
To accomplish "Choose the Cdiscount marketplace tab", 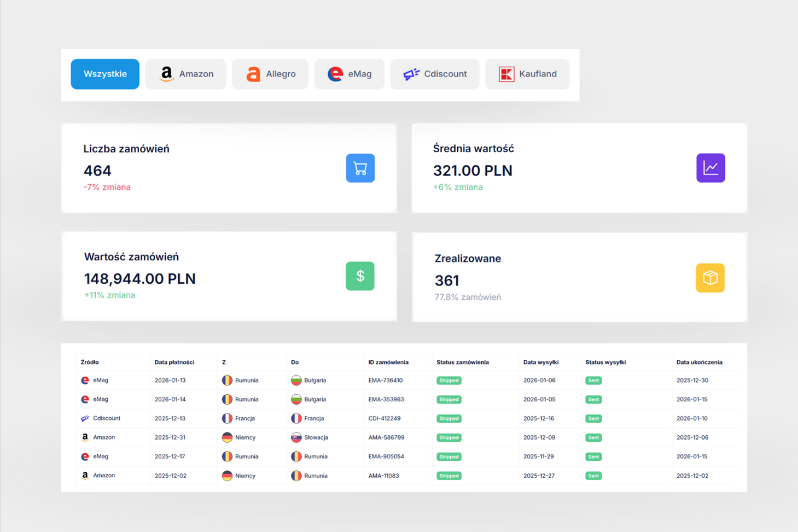I will click(434, 74).
